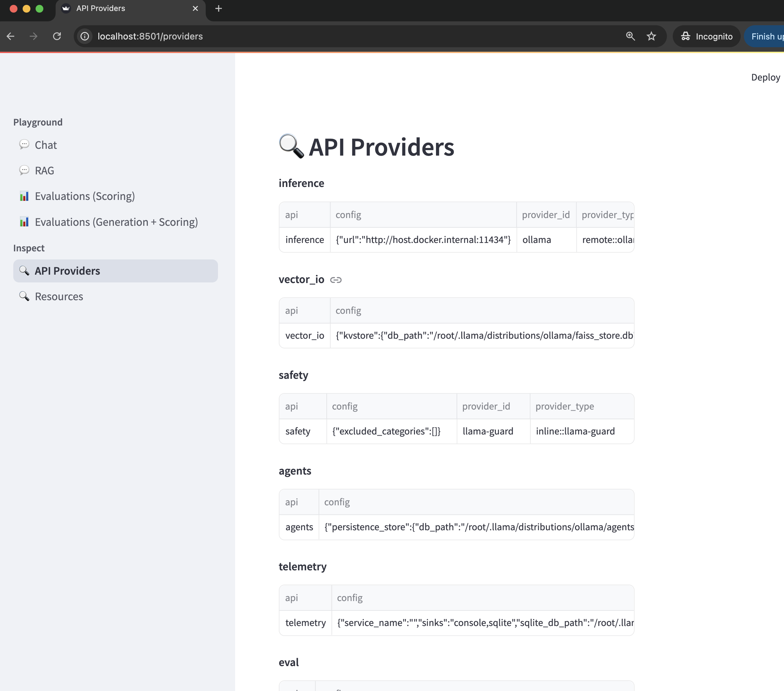Open a new tab with the plus icon
Viewport: 784px width, 691px height.
(219, 8)
